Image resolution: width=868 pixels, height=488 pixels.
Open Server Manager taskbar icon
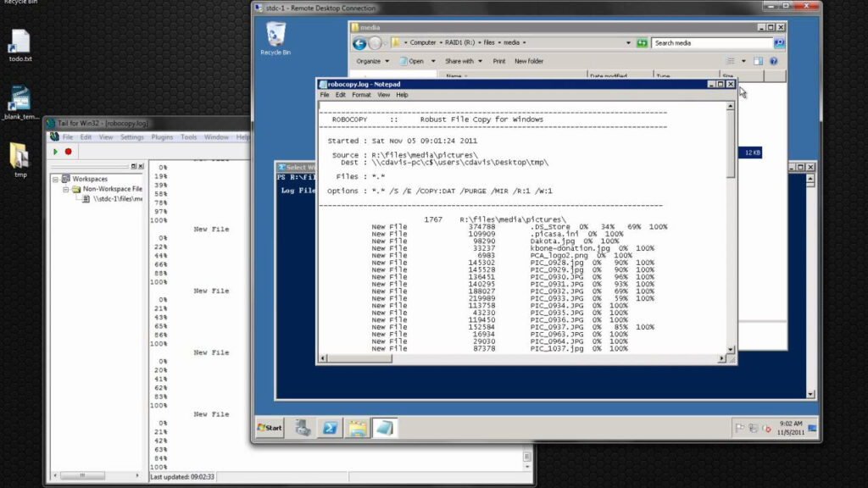(x=303, y=428)
